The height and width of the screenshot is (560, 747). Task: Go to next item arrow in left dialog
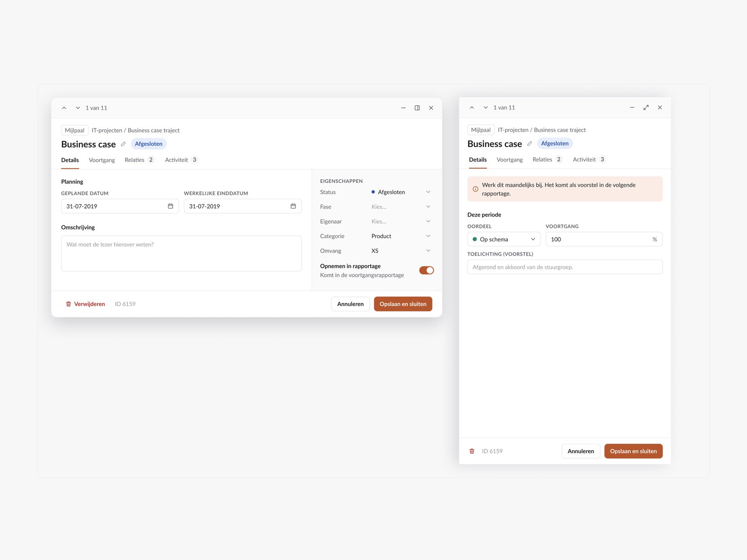click(78, 108)
